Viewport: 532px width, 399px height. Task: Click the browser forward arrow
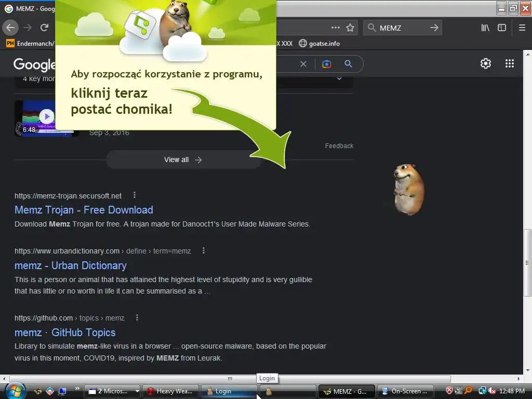pyautogui.click(x=28, y=28)
